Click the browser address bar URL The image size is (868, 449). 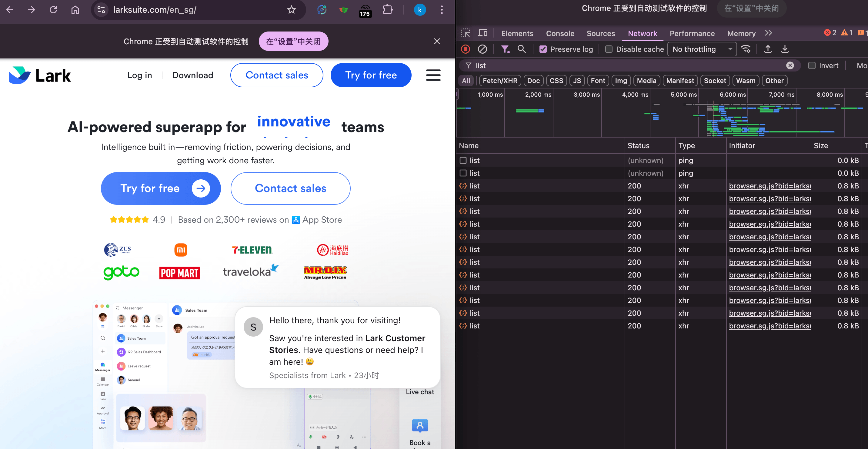pyautogui.click(x=155, y=10)
